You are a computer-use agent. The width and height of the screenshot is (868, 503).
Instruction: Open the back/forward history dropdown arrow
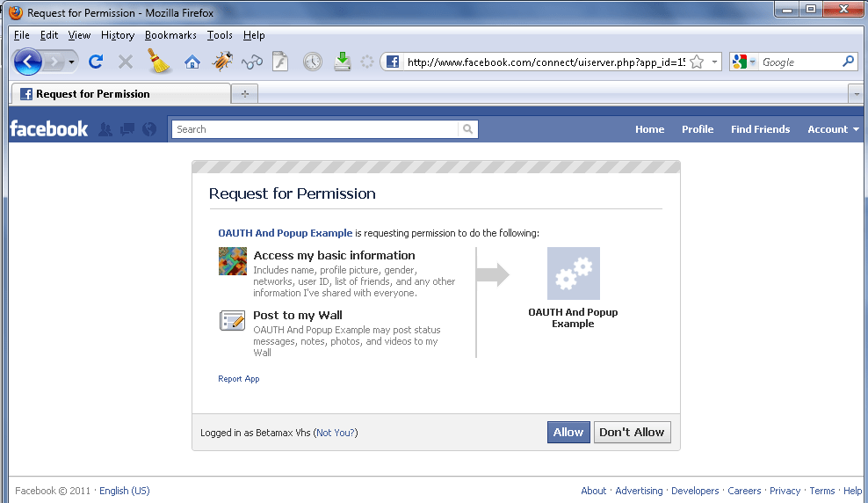tap(71, 62)
